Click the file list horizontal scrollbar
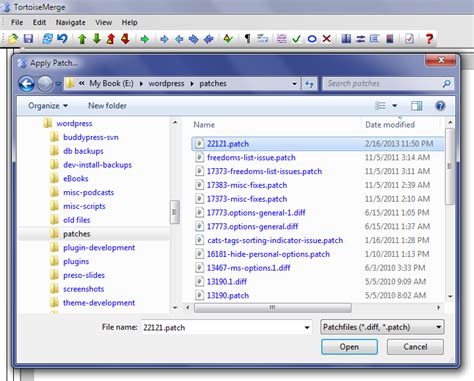Screen dimensions: 474x381 [272, 307]
